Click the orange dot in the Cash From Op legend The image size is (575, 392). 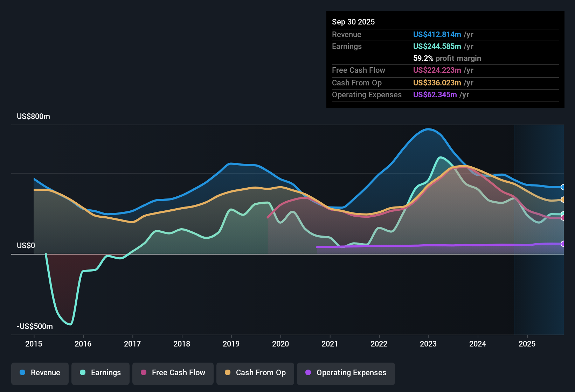pos(227,373)
